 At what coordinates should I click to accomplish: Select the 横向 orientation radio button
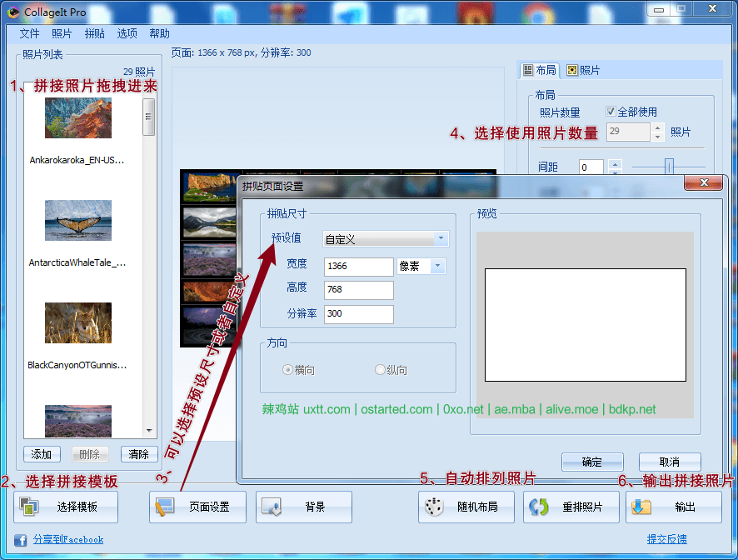tap(287, 370)
